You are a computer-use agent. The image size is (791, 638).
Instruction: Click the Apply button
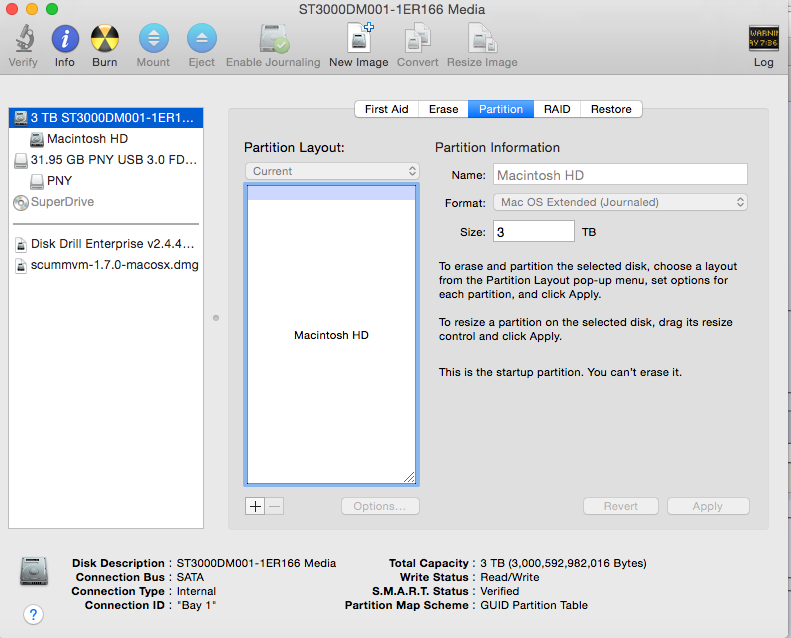(x=708, y=506)
